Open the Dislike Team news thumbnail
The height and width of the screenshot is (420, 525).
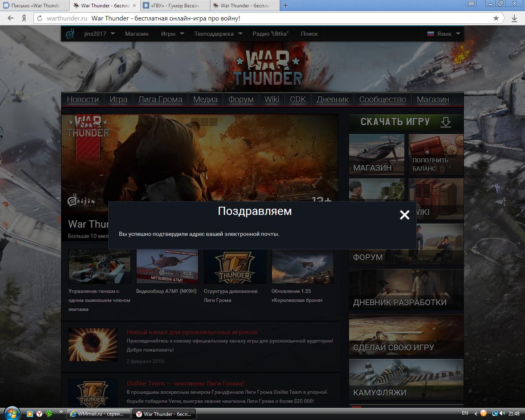93,394
